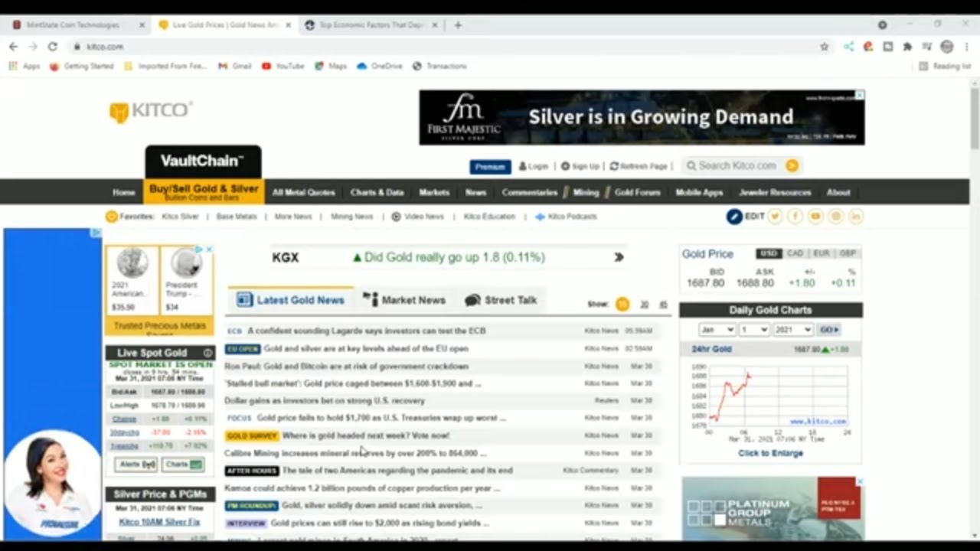Switch gold price currency to GBP

847,253
